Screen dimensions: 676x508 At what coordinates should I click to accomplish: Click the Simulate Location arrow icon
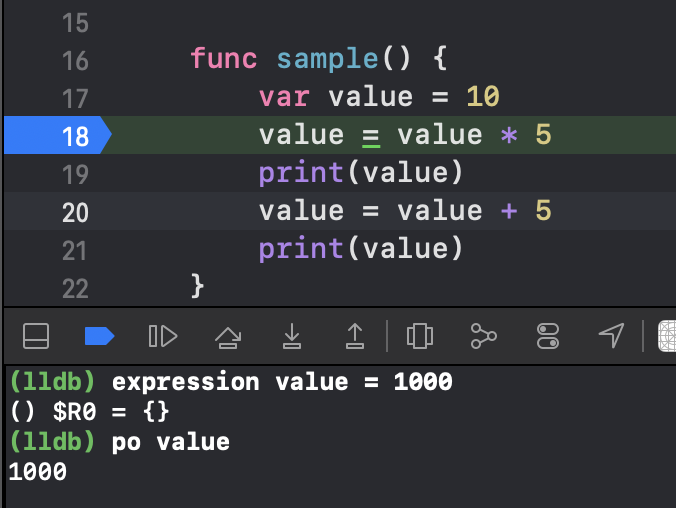click(x=611, y=335)
